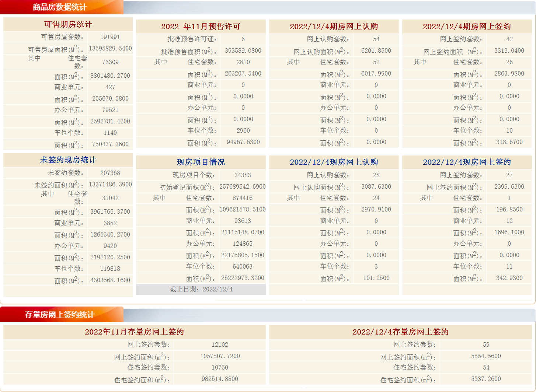Click the value 94967.6300
Screen dimensions: 536x392
point(243,142)
